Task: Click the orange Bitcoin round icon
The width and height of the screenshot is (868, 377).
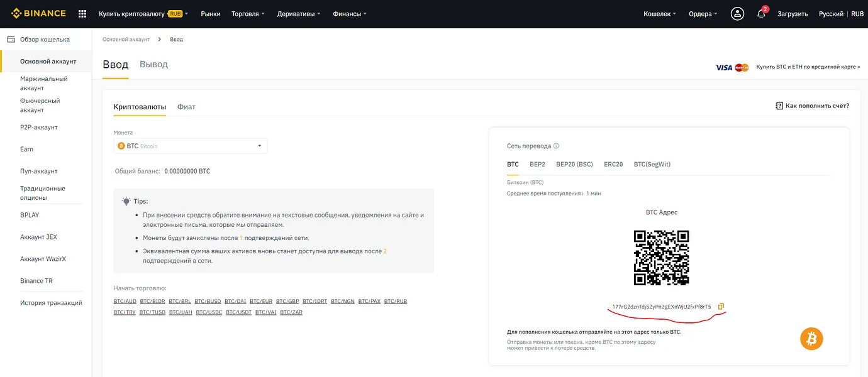Action: [811, 339]
